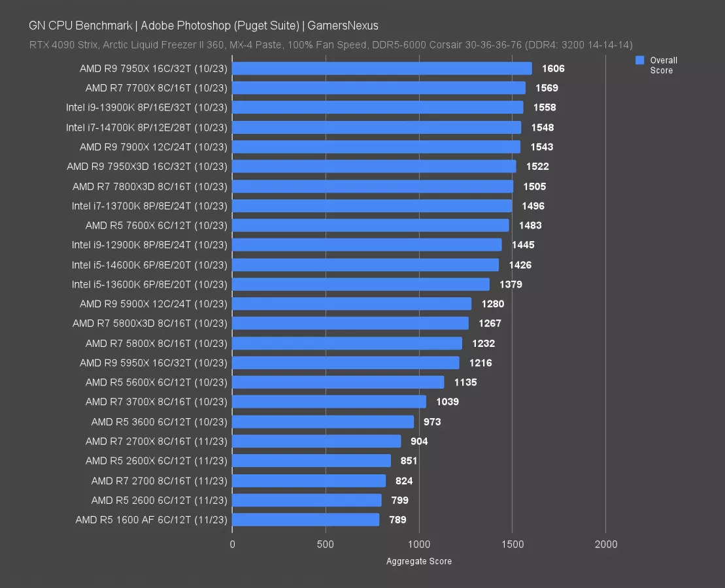Click the AMD R5 1600 AF bar
The image size is (725, 588).
pos(306,519)
